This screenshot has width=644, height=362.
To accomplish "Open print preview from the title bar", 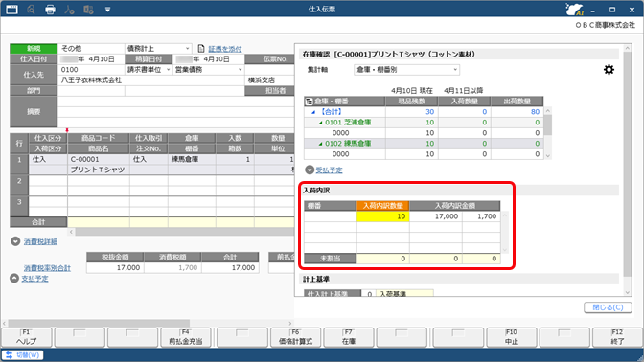I will 31,9.
